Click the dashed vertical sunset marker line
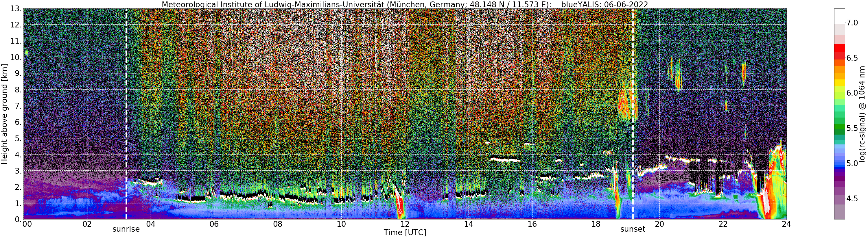 tap(633, 114)
